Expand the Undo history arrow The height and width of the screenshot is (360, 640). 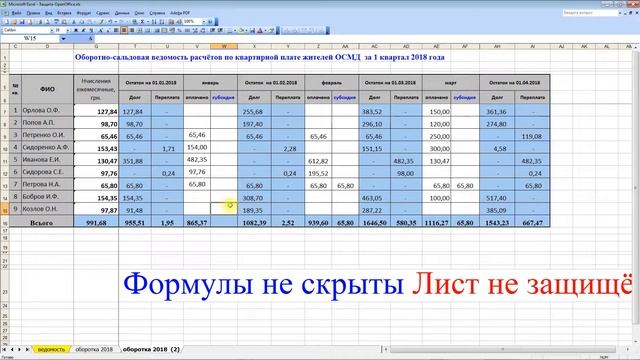(116, 22)
